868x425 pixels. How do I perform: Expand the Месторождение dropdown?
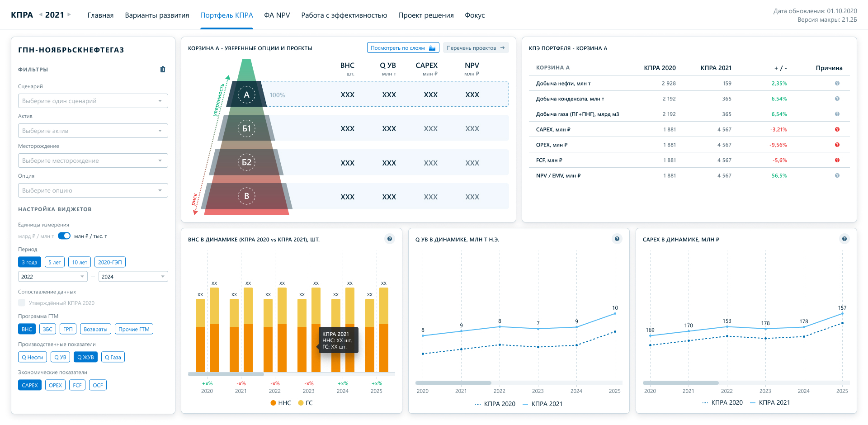[93, 161]
